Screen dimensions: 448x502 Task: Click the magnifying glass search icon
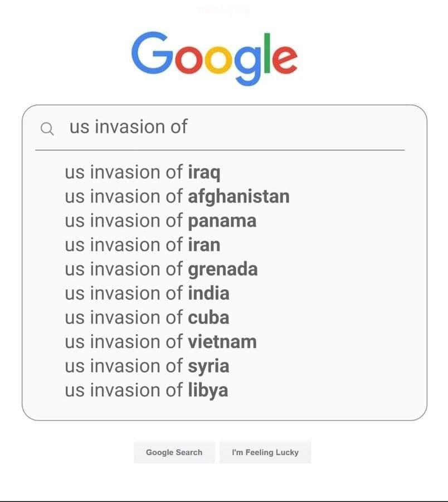coord(47,129)
